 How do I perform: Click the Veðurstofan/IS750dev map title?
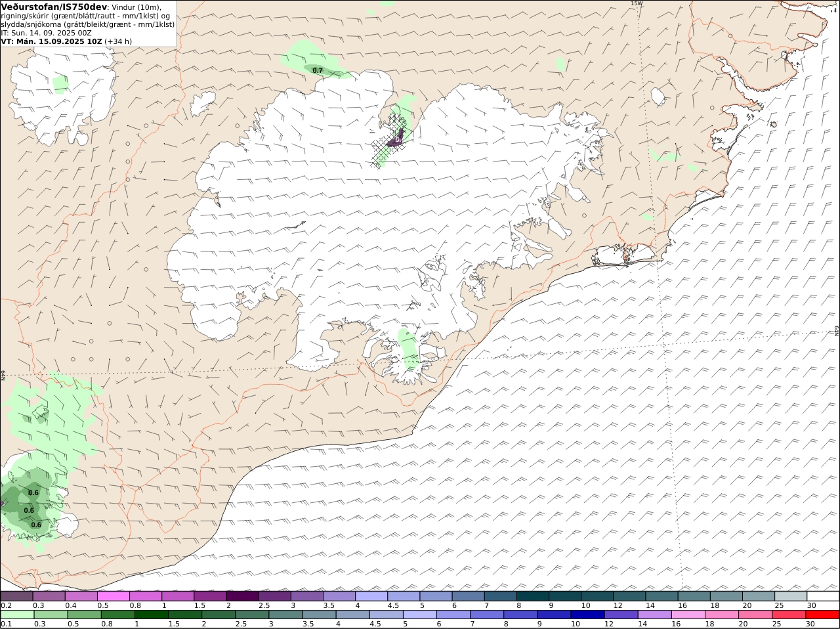tap(54, 7)
